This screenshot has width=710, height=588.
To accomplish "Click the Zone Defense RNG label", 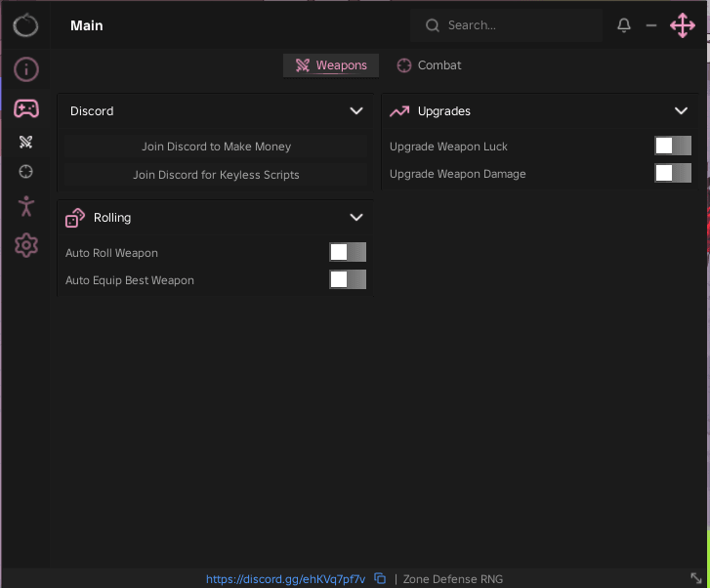I will coord(453,579).
